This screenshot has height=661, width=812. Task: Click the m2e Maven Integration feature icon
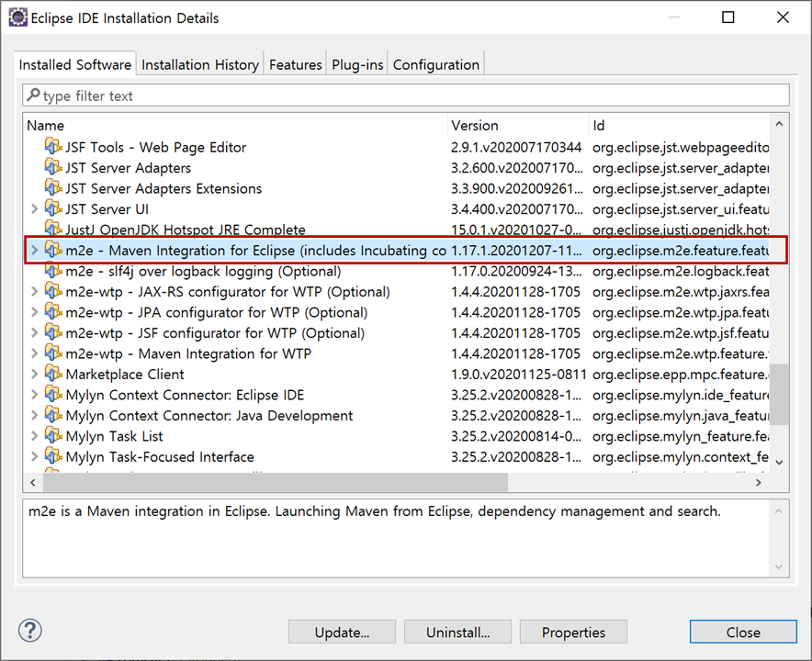53,250
